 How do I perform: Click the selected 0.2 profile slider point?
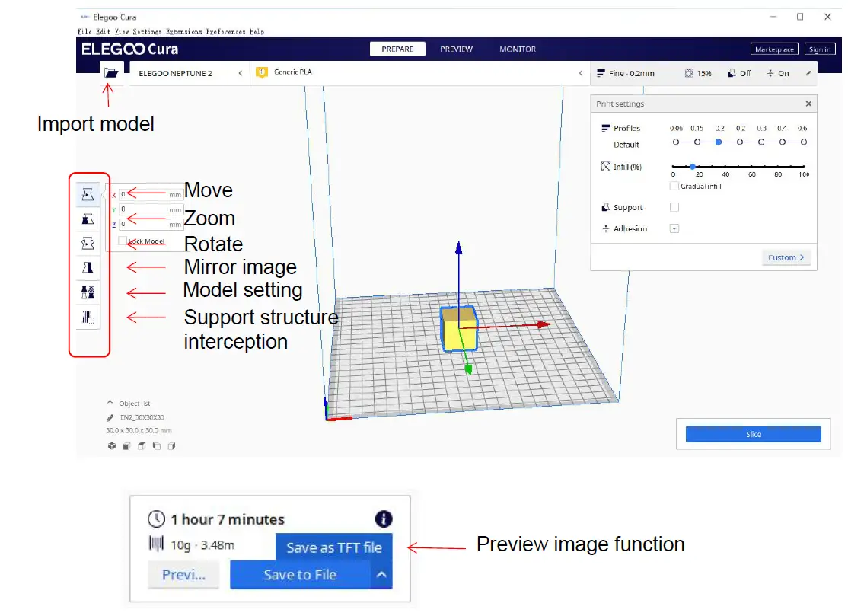pos(718,142)
